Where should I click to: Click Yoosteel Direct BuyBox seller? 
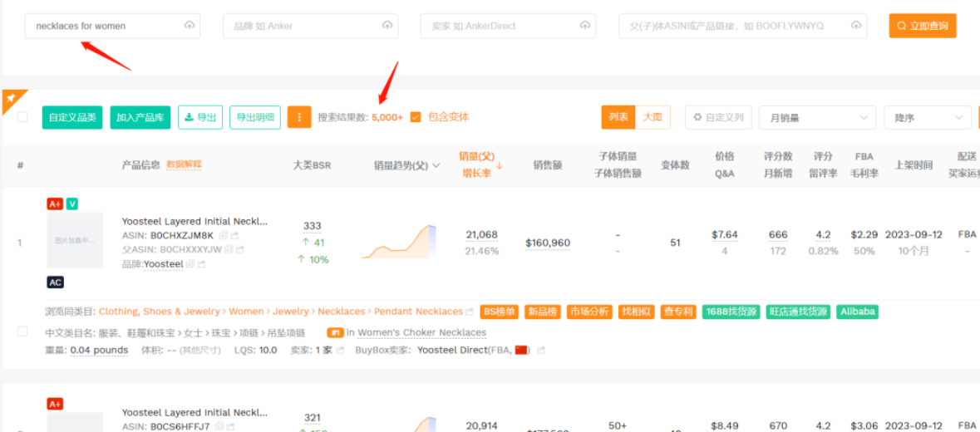pos(452,351)
